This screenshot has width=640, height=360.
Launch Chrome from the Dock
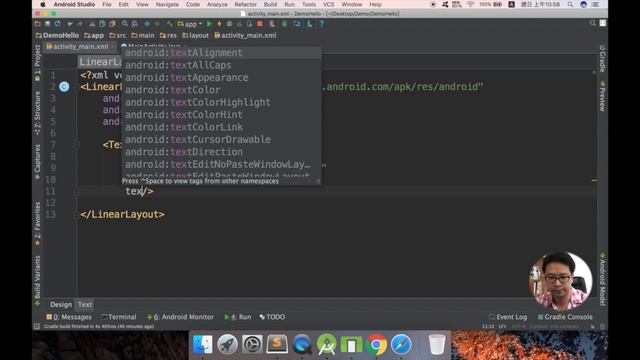click(377, 344)
